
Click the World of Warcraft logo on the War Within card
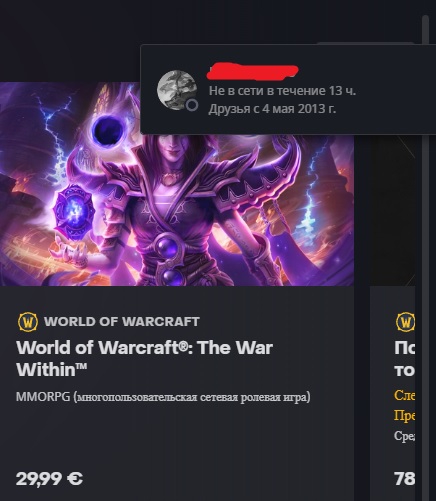[x=27, y=322]
